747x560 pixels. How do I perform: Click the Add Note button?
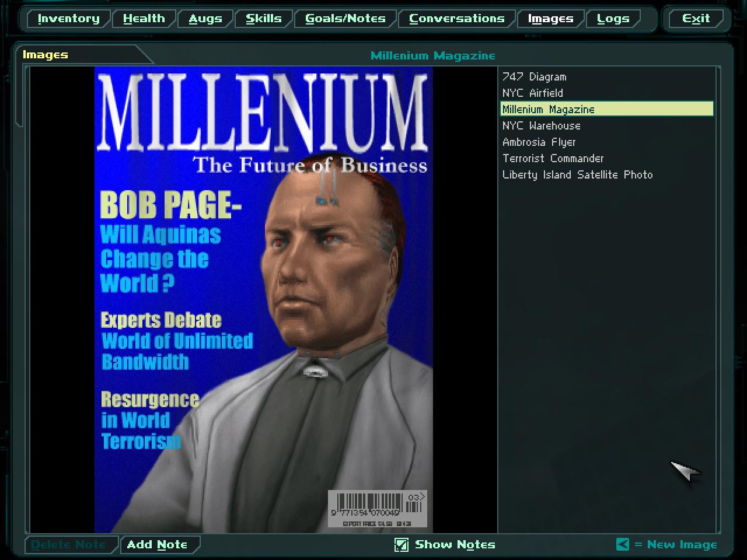(157, 545)
